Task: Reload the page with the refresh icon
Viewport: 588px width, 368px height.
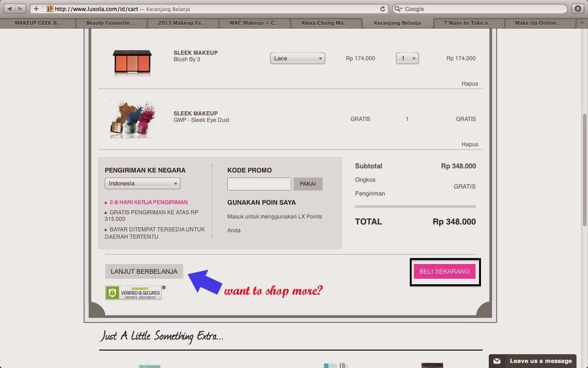Action: tap(382, 9)
